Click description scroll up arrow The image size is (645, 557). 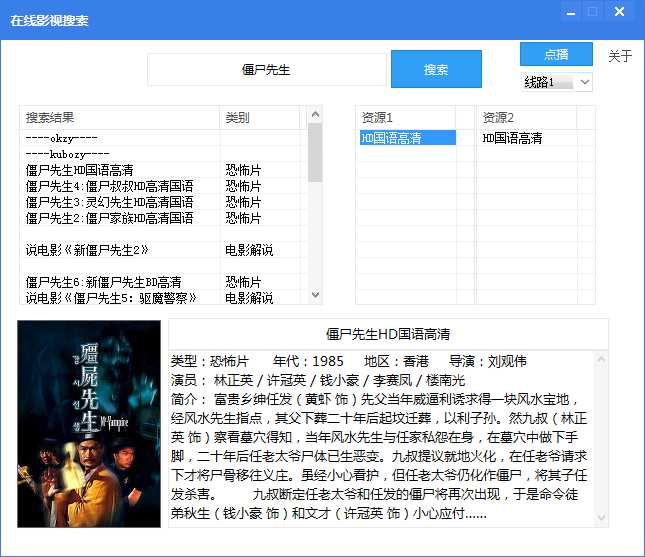pos(601,360)
